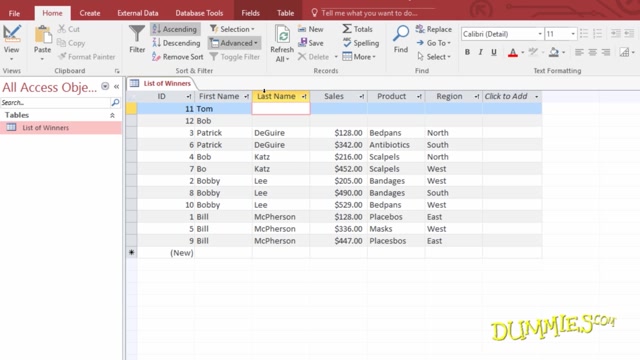Click the empty Last Name cell for Tom
This screenshot has height=360, width=640.
tap(281, 109)
